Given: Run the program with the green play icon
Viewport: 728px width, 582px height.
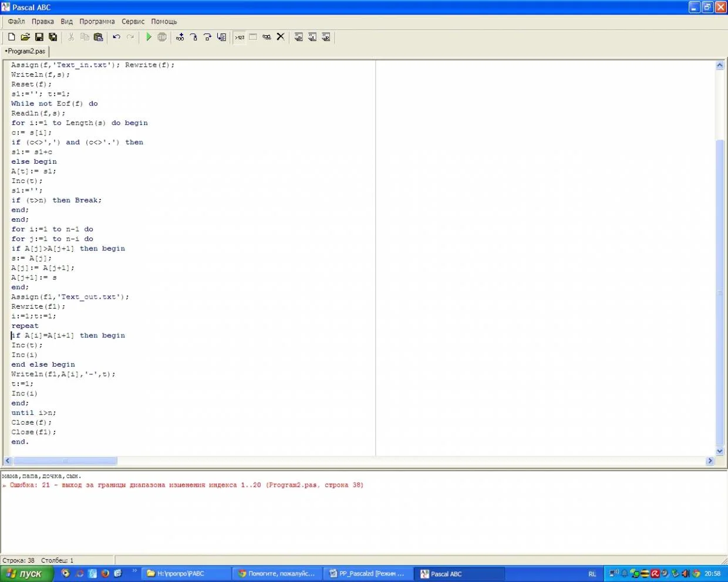Looking at the screenshot, I should click(x=149, y=37).
